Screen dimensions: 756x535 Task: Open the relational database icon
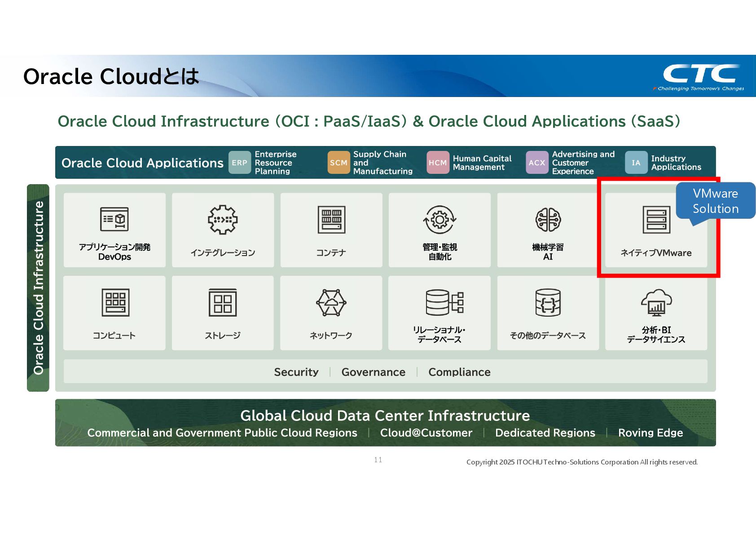tap(444, 302)
